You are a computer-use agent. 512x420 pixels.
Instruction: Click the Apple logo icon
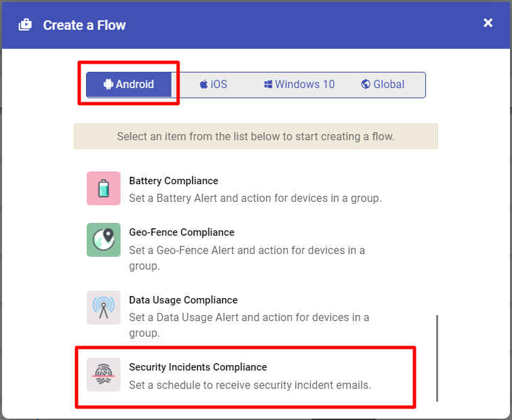204,84
